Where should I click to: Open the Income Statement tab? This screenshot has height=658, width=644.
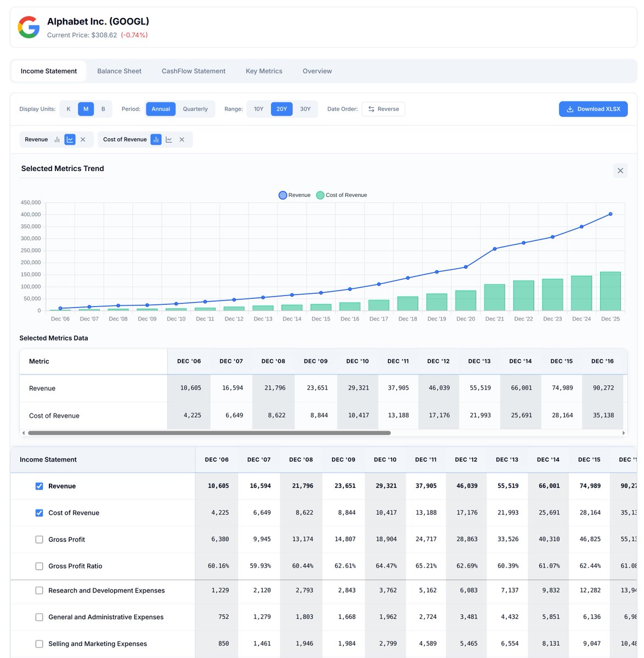tap(49, 71)
